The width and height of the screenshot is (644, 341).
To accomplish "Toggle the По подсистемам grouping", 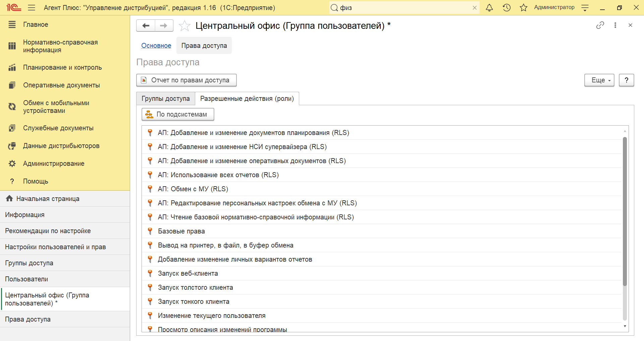I will tap(178, 114).
